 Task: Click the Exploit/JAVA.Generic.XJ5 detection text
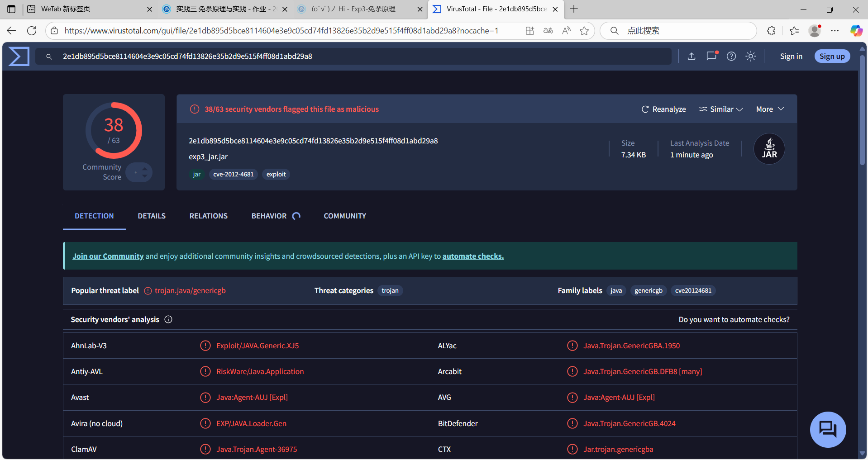tap(258, 346)
